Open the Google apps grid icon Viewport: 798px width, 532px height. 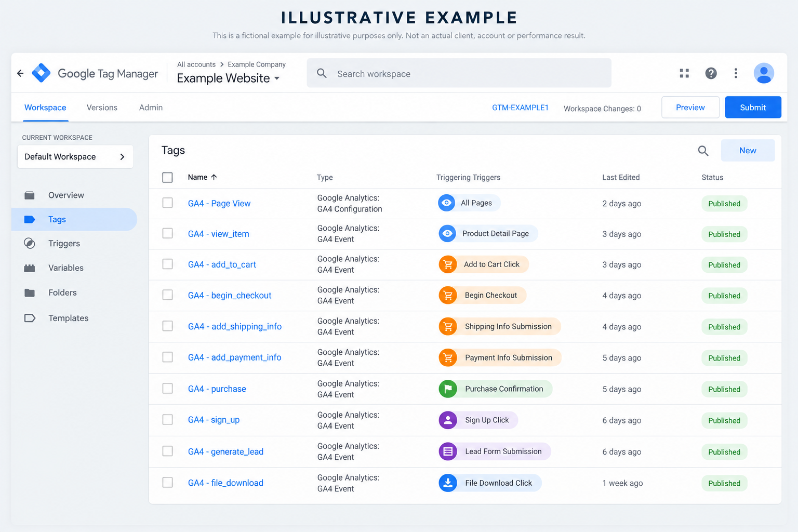[684, 73]
